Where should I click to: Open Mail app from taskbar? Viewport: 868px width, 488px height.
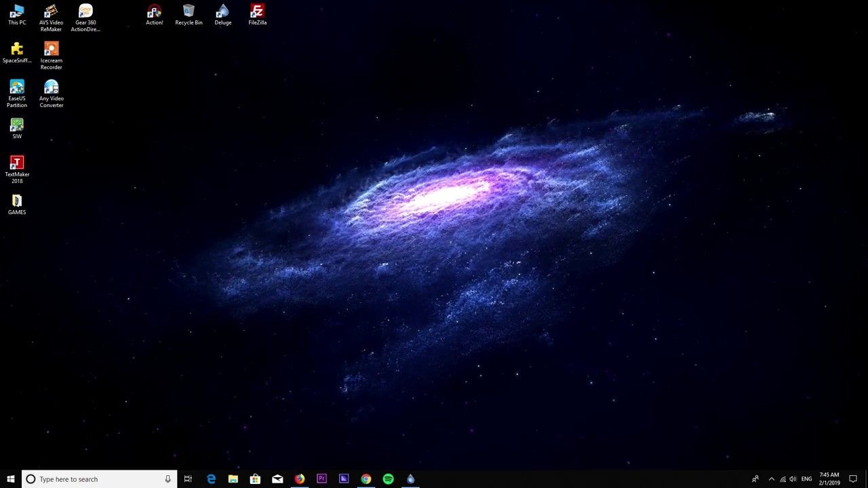click(277, 479)
